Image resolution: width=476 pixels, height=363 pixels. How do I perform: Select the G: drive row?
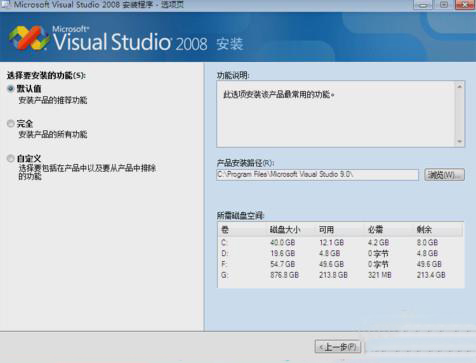(x=340, y=275)
